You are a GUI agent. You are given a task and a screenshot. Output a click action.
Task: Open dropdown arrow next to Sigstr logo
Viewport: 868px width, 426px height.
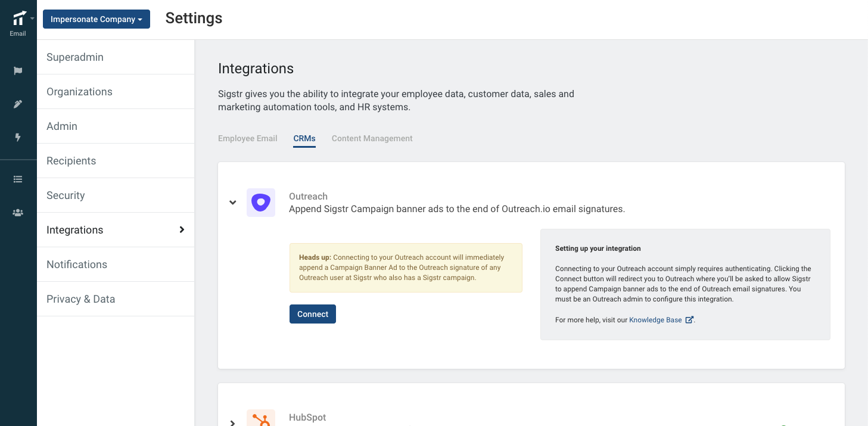tap(32, 18)
